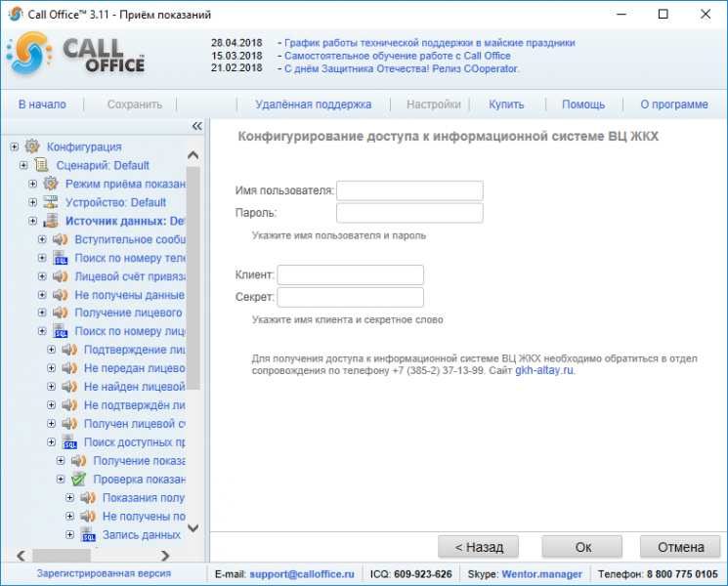Viewport: 728px width, 586px height.
Task: Expand the Режим приёма показаний node
Action: (33, 184)
